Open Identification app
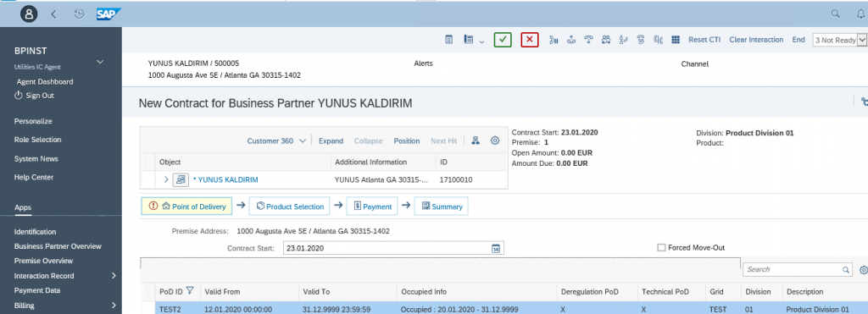Viewport: 868px width, 314px height. click(35, 232)
